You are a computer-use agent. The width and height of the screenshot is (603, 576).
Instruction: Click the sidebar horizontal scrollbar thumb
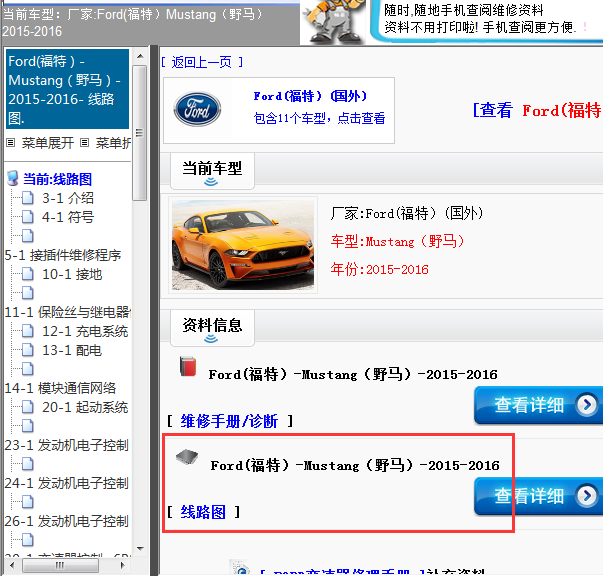pos(60,565)
